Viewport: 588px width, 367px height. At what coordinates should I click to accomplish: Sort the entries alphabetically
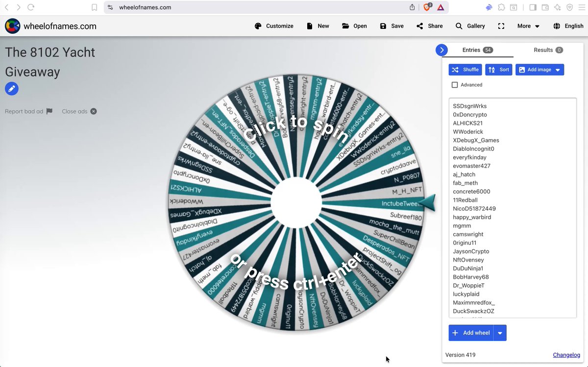click(x=499, y=70)
